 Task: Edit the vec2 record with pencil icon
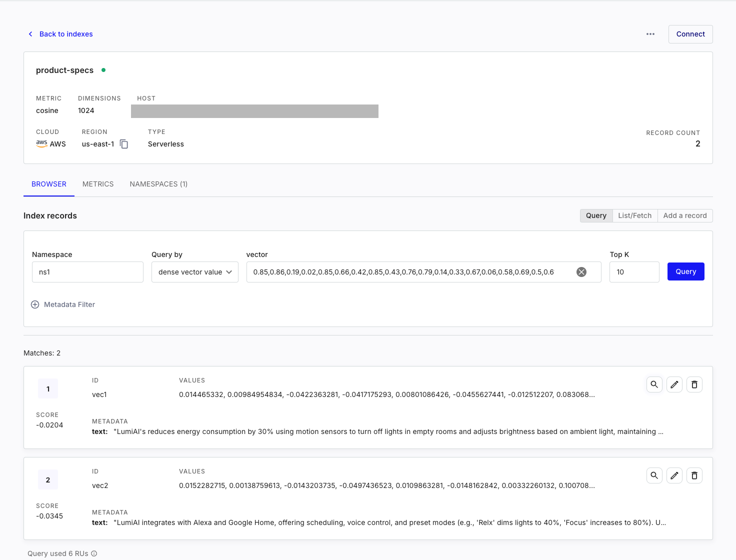click(674, 475)
